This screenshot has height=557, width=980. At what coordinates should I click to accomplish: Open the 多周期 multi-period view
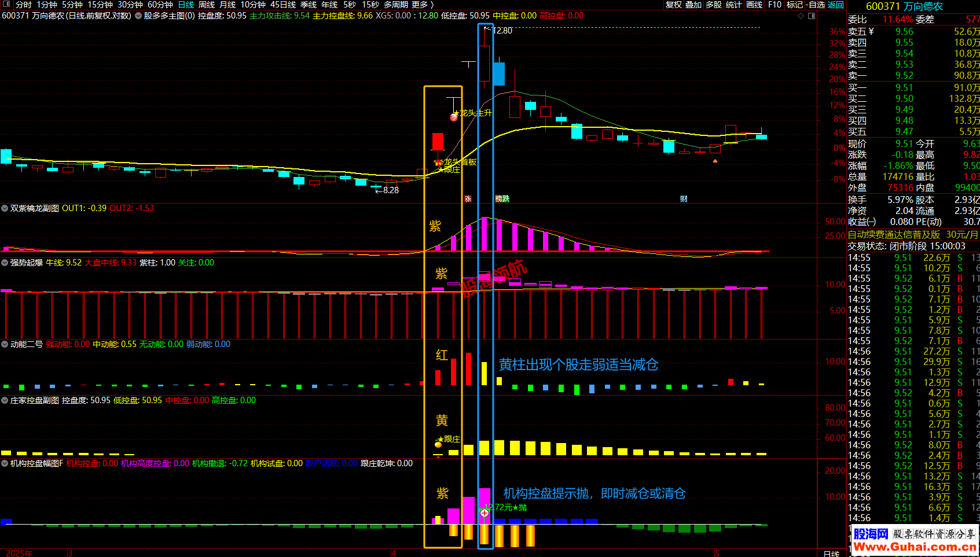pyautogui.click(x=396, y=5)
